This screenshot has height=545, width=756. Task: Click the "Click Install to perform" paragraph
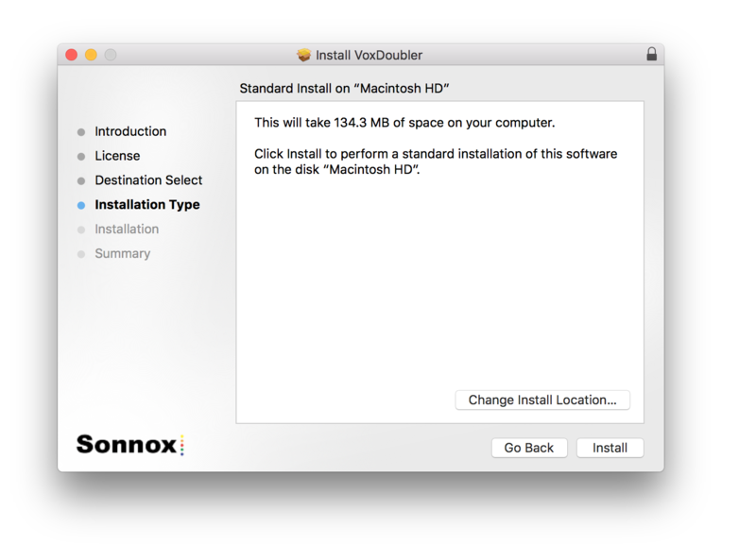[x=436, y=162]
